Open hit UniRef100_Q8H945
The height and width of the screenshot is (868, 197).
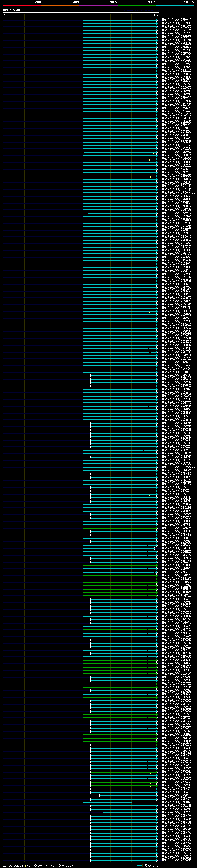pyautogui.click(x=177, y=20)
